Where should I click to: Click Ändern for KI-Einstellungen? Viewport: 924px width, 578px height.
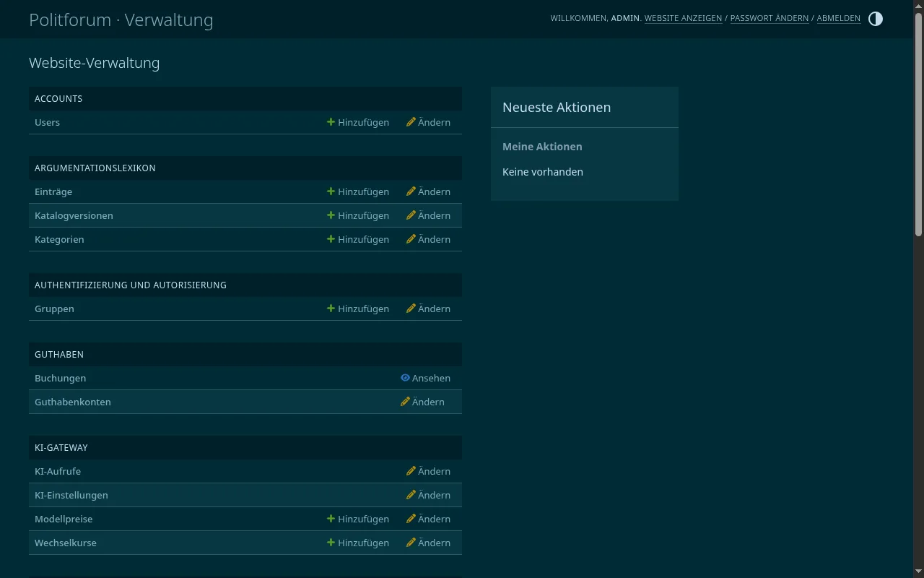pos(428,495)
